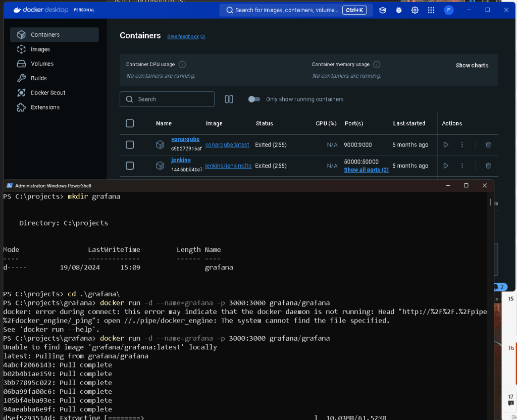This screenshot has height=420, width=517.
Task: Sort by Image column header
Action: pyautogui.click(x=214, y=123)
